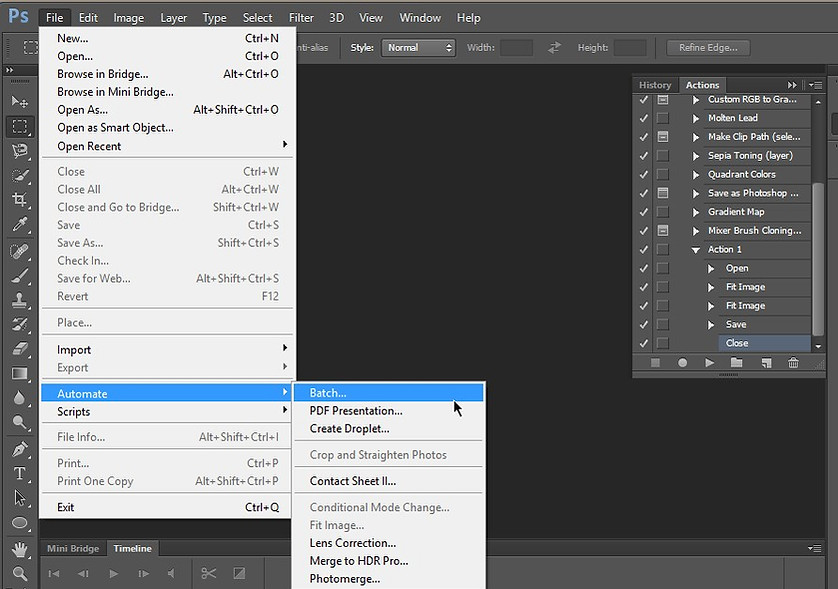Select the Gradient tool
838x589 pixels.
20,373
